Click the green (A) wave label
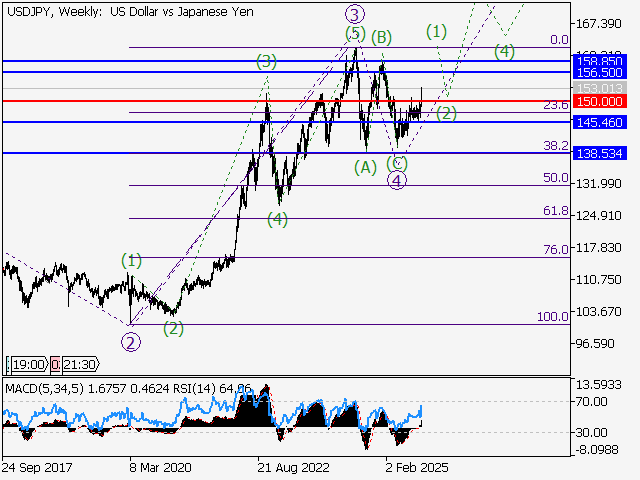 366,167
